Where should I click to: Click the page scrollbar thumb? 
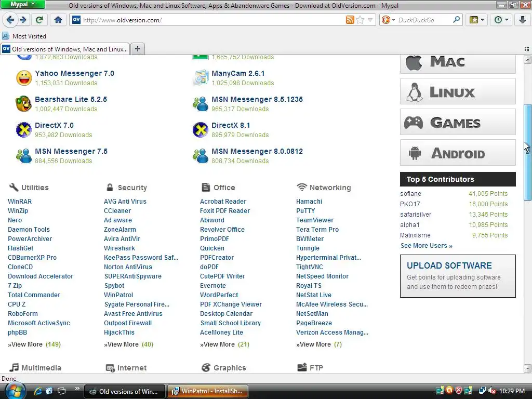[527, 152]
